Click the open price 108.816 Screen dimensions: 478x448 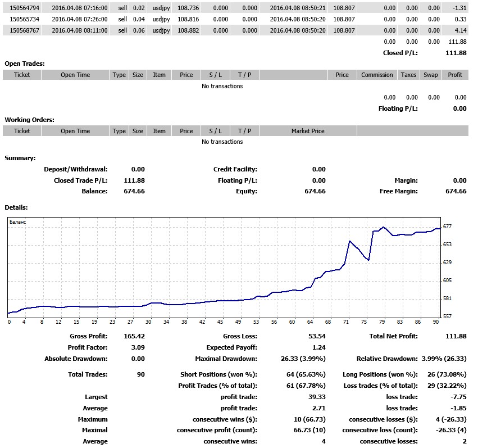(188, 19)
